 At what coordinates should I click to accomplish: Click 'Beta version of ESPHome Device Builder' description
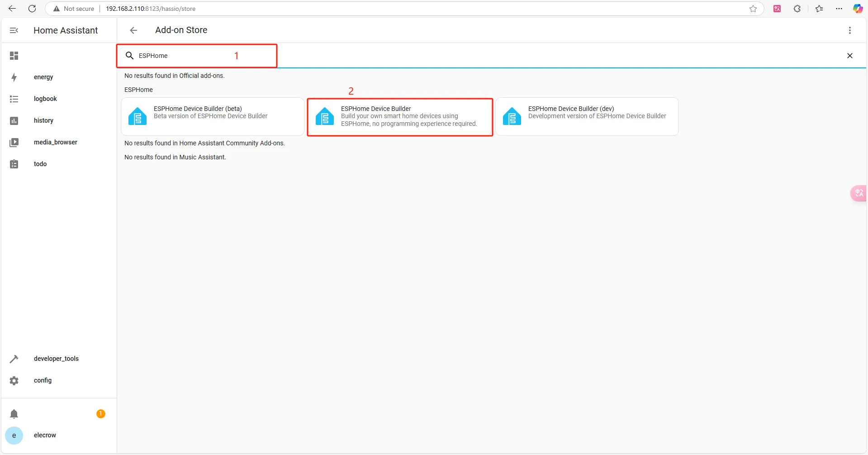210,116
